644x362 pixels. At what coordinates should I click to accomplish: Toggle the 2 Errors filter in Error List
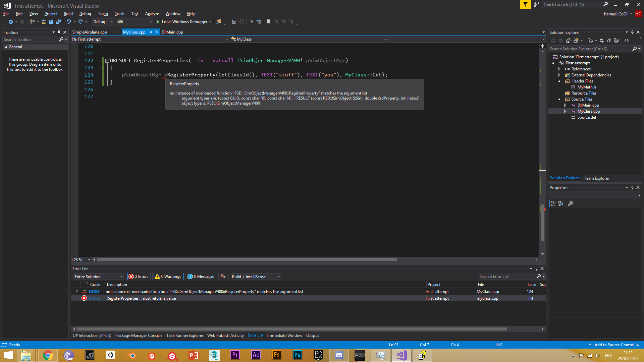[139, 277]
